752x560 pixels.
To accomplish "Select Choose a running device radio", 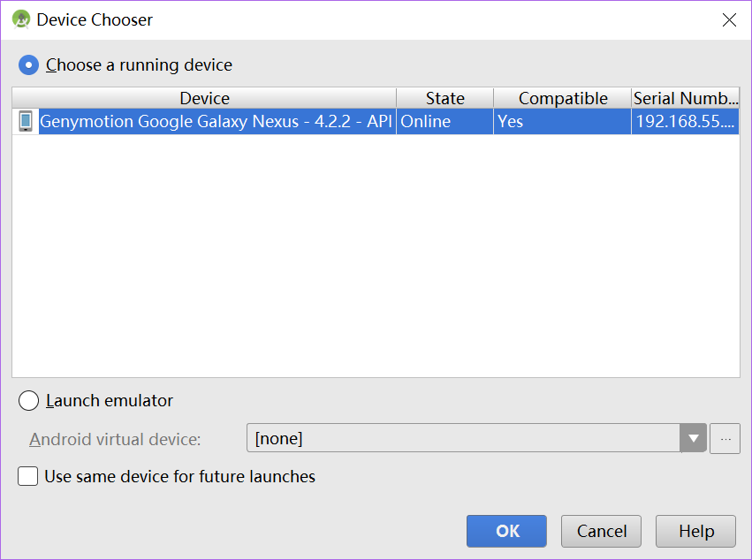I will [x=29, y=65].
